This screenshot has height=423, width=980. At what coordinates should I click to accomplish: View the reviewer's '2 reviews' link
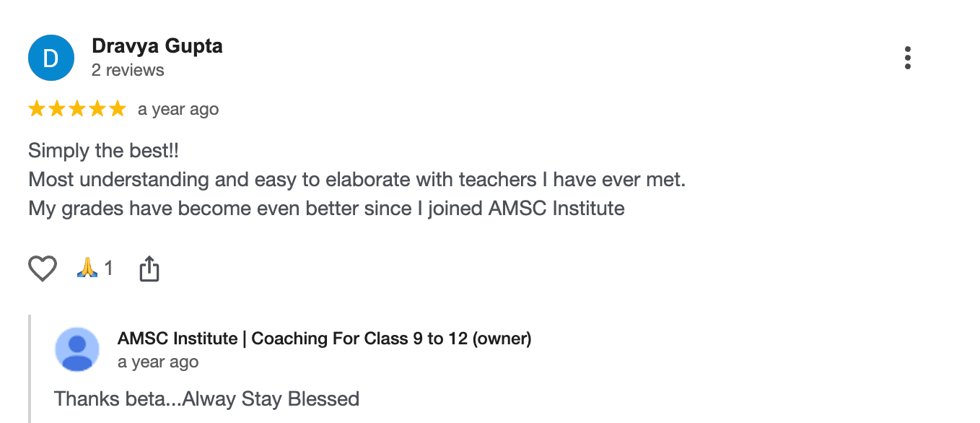[128, 70]
